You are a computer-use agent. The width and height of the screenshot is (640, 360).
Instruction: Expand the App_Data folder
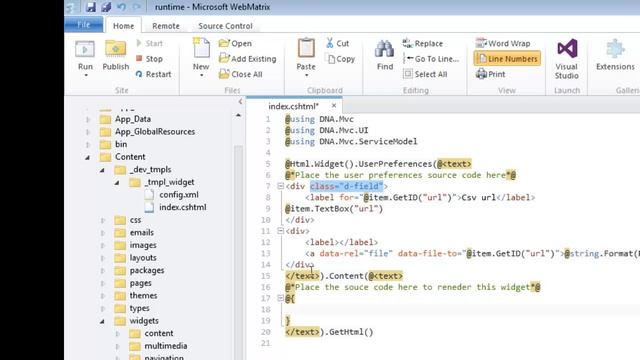point(87,120)
